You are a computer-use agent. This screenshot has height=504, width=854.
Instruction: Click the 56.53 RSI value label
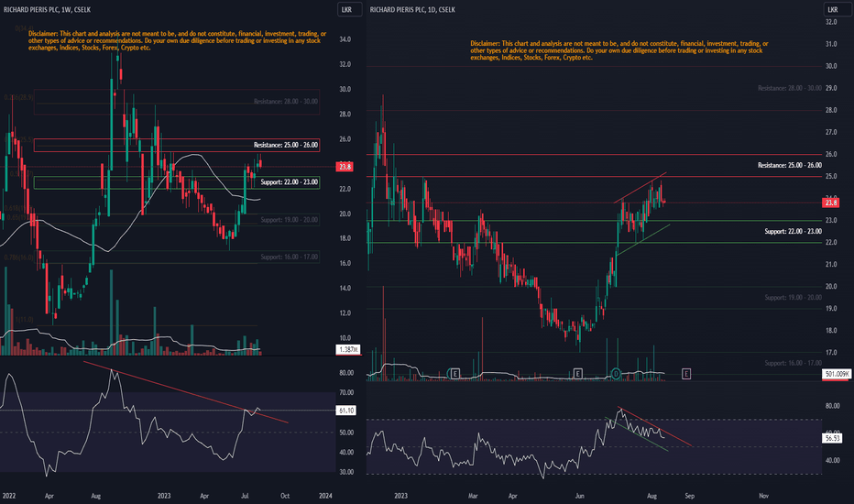tap(832, 437)
